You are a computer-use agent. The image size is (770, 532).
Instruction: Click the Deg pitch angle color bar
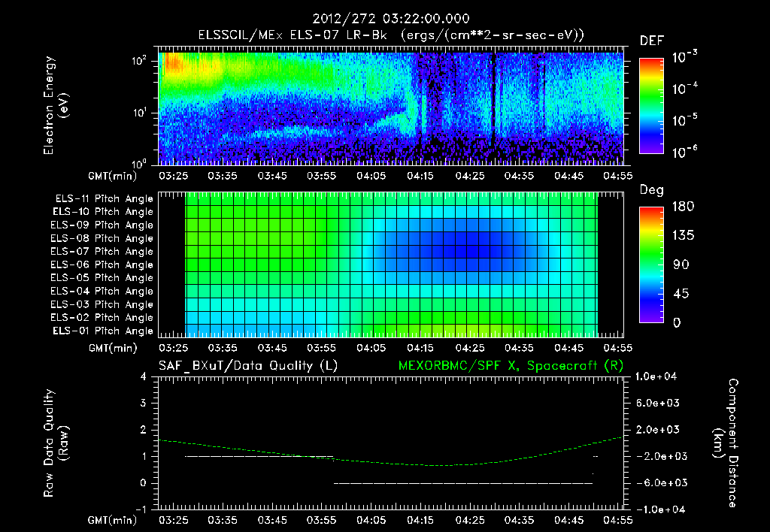tap(651, 264)
